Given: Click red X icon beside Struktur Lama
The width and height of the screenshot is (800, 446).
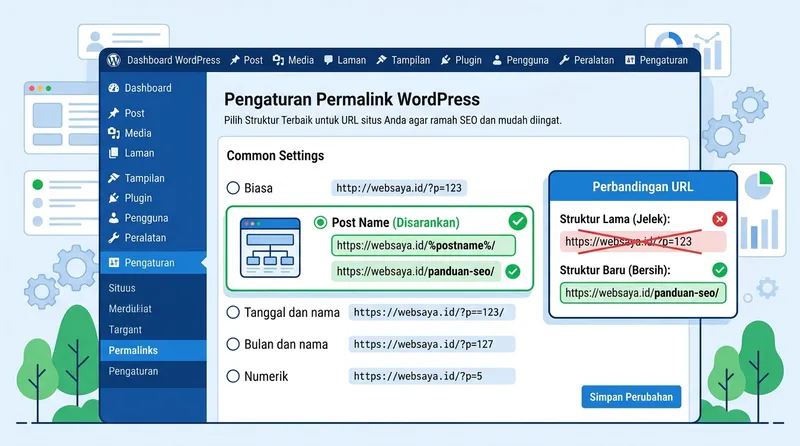Looking at the screenshot, I should pyautogui.click(x=719, y=219).
